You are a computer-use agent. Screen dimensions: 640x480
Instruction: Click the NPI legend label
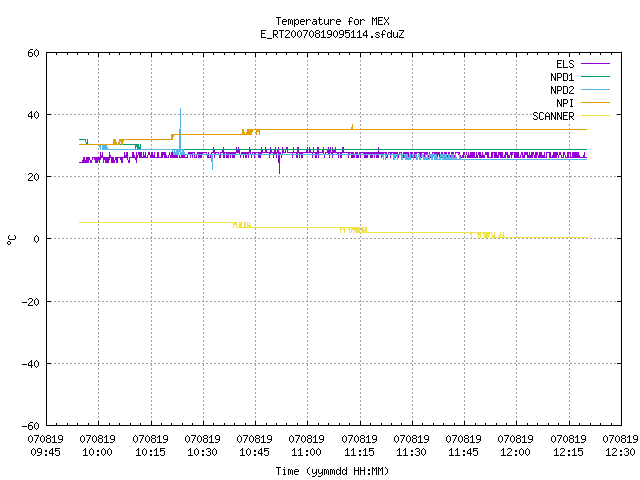click(x=565, y=103)
